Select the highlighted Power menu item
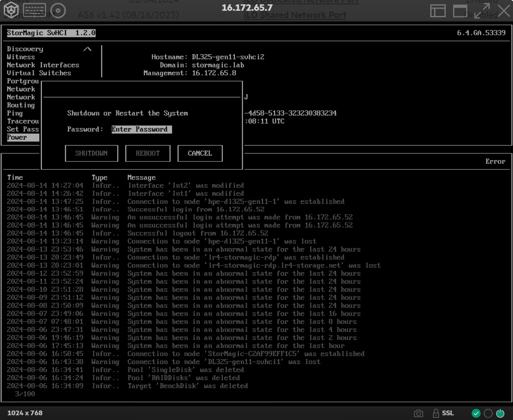Viewport: 513px width, 420px height. [23, 137]
